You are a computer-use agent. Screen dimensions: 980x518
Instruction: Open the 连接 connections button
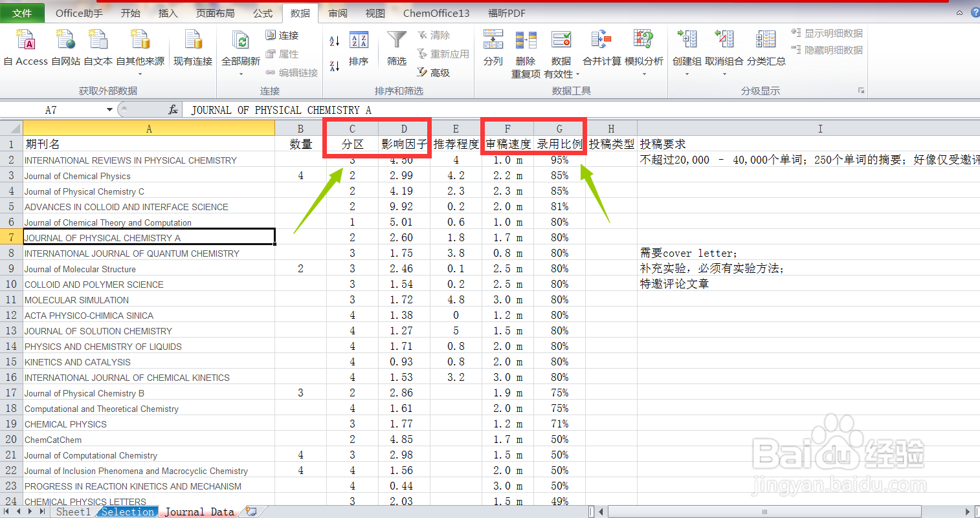282,35
